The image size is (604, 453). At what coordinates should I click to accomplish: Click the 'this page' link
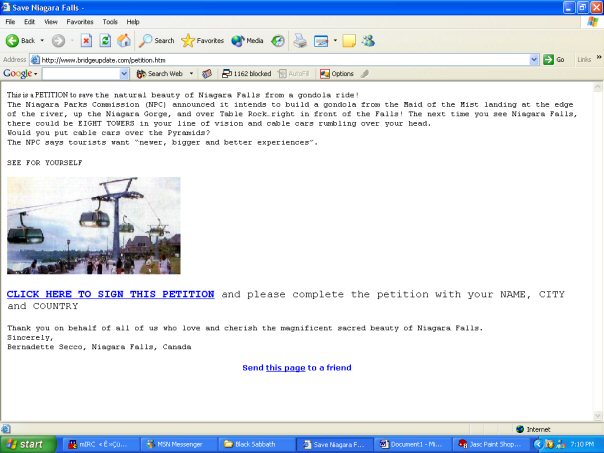(285, 368)
